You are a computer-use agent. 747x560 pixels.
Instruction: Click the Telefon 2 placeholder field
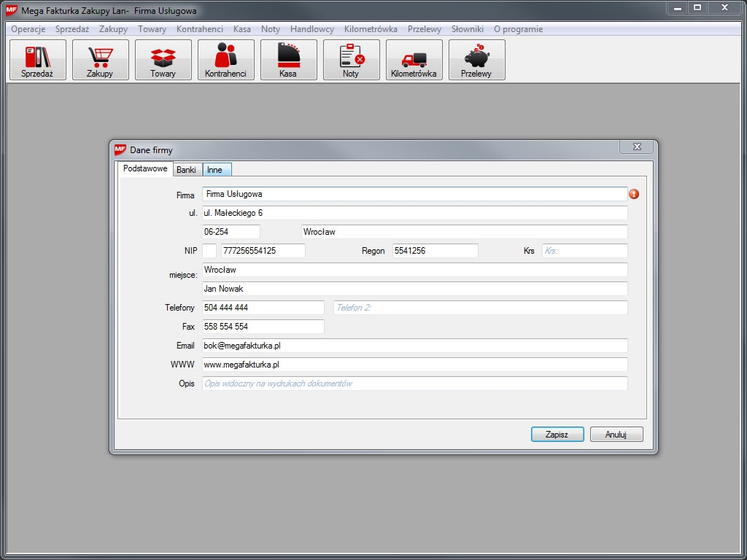point(480,308)
